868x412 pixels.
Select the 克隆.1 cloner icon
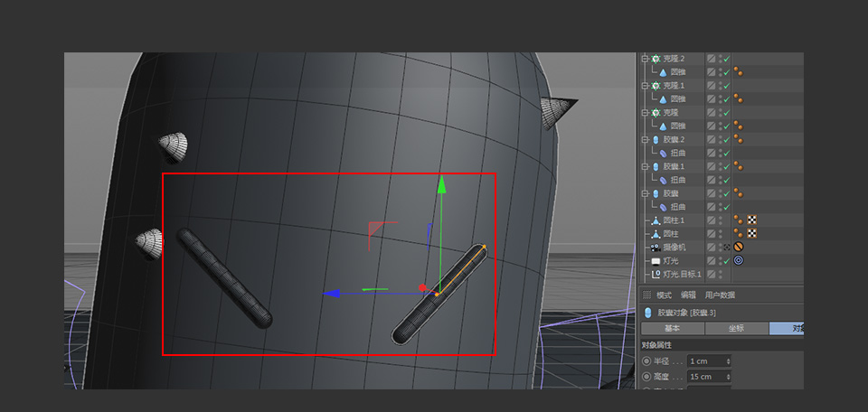tap(656, 85)
